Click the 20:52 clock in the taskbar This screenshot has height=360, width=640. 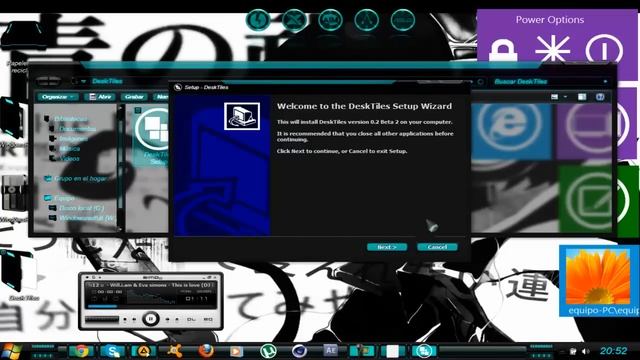613,351
